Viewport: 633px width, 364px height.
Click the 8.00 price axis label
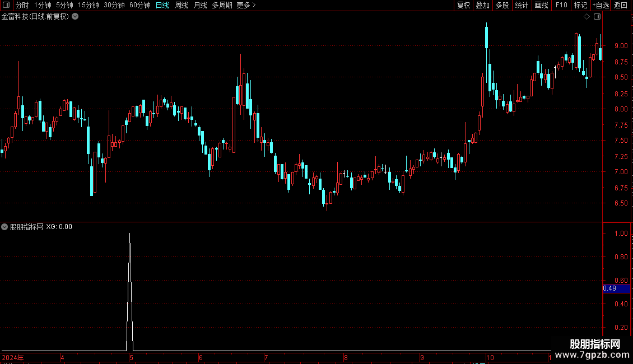[621, 109]
